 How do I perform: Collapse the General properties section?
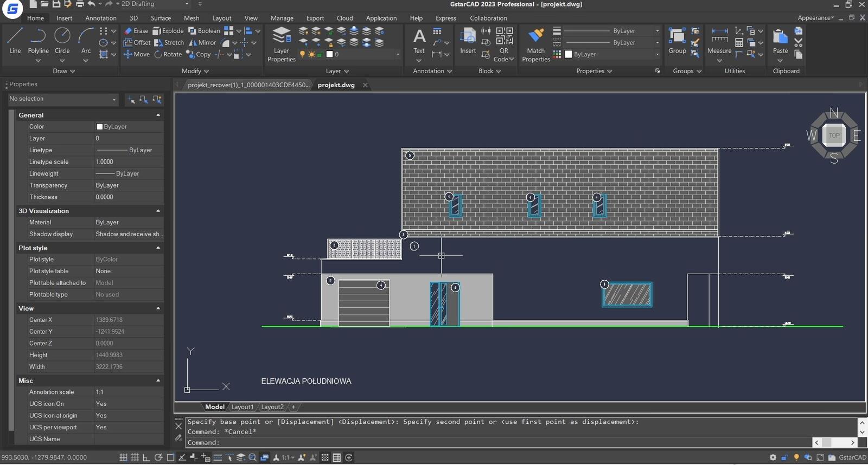pos(158,115)
